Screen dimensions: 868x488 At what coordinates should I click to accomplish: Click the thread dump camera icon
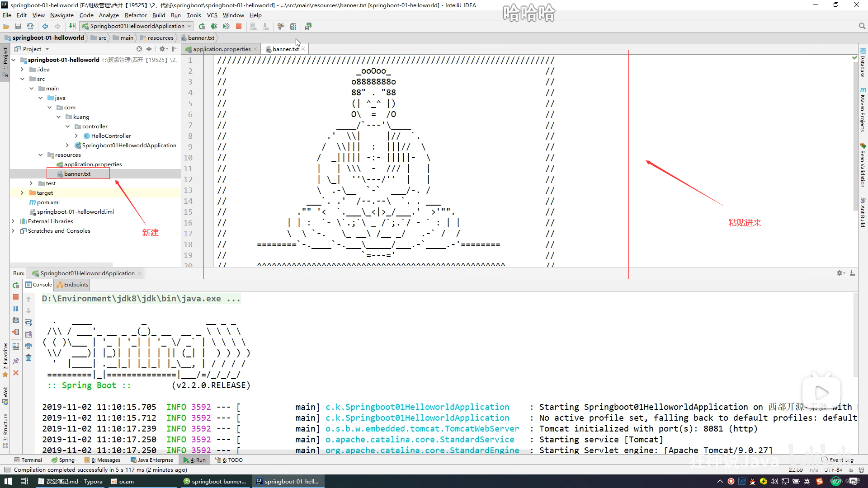pos(16,320)
